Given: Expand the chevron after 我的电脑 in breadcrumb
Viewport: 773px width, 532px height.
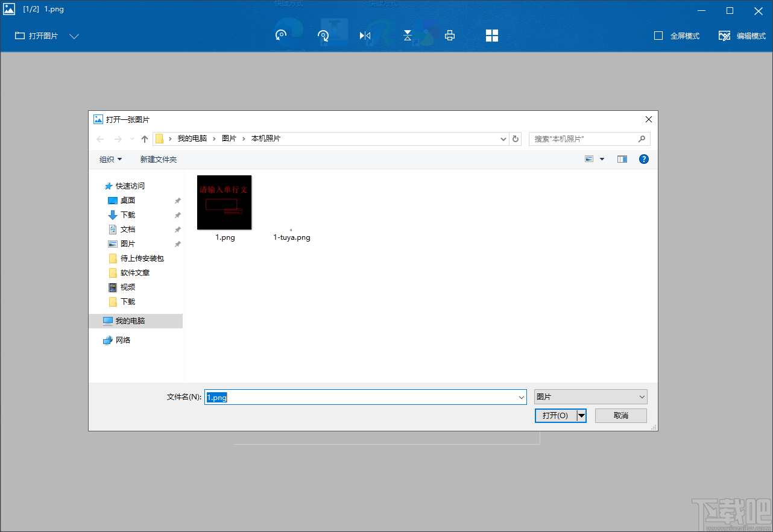Looking at the screenshot, I should [214, 139].
